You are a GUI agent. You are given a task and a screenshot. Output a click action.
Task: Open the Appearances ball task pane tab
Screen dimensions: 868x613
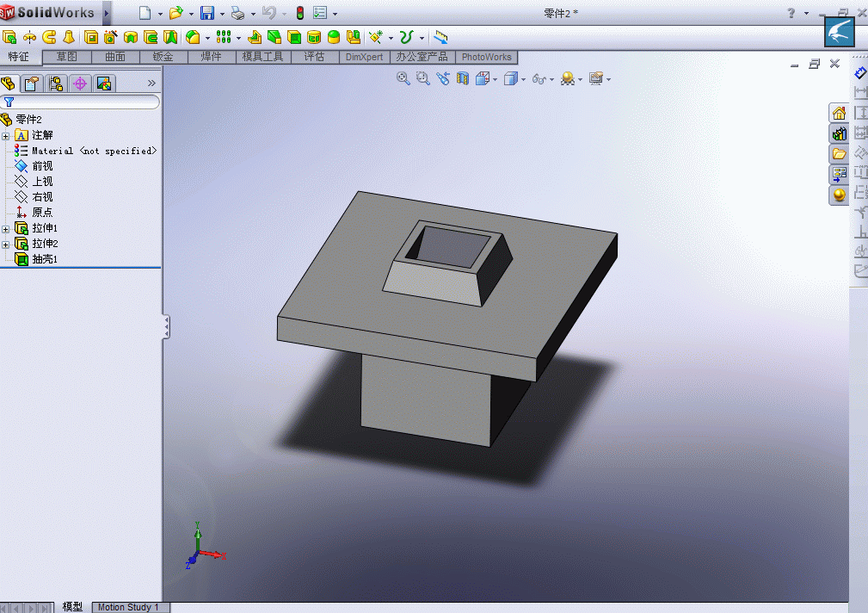click(840, 195)
